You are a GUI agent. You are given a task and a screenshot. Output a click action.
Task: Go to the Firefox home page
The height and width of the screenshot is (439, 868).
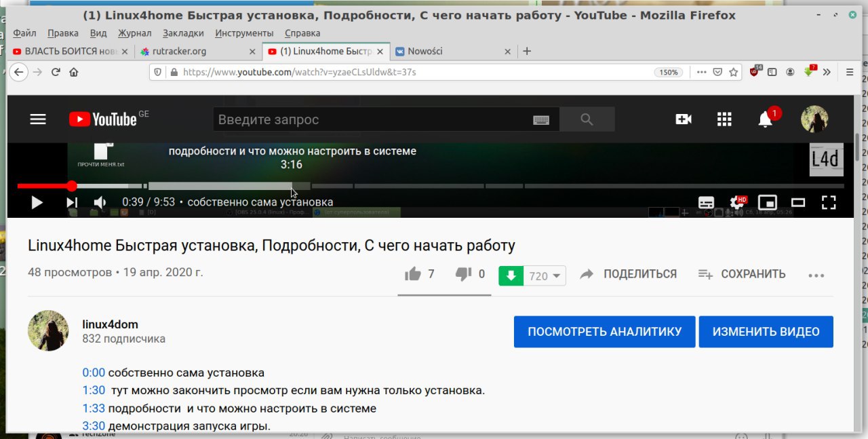pos(74,72)
